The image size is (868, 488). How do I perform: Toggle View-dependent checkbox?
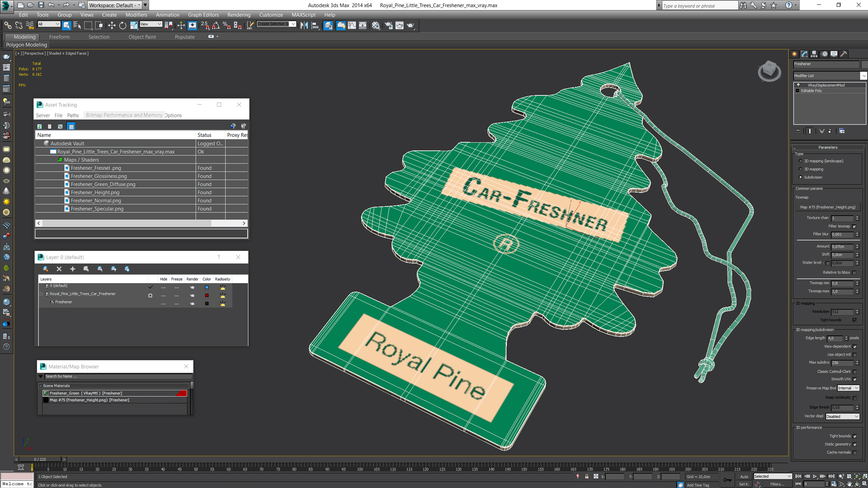coord(854,347)
